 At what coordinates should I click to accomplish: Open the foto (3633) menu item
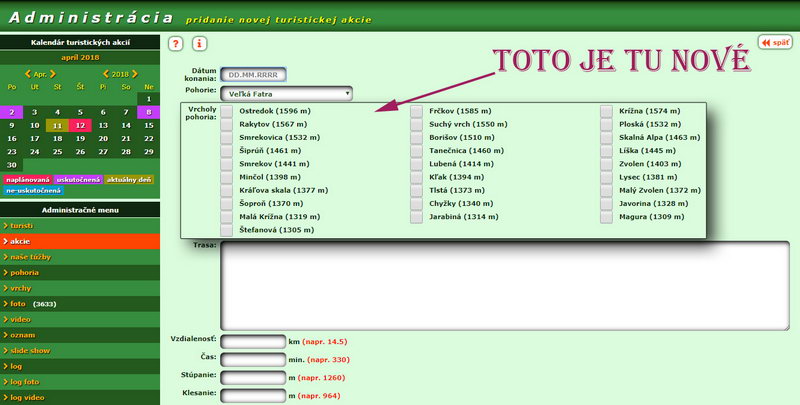[x=80, y=304]
